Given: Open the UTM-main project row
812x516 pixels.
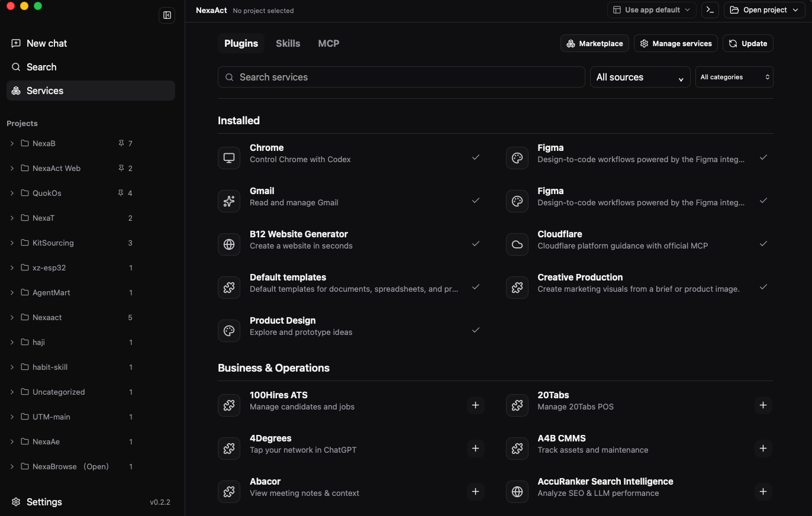Looking at the screenshot, I should coord(72,417).
